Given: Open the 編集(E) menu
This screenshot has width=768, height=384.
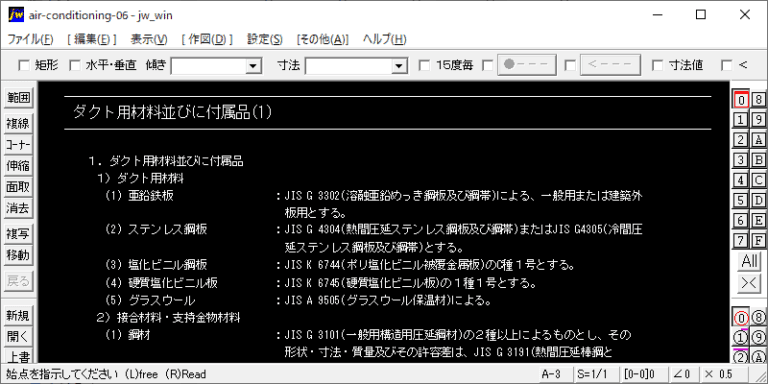Looking at the screenshot, I should point(92,39).
